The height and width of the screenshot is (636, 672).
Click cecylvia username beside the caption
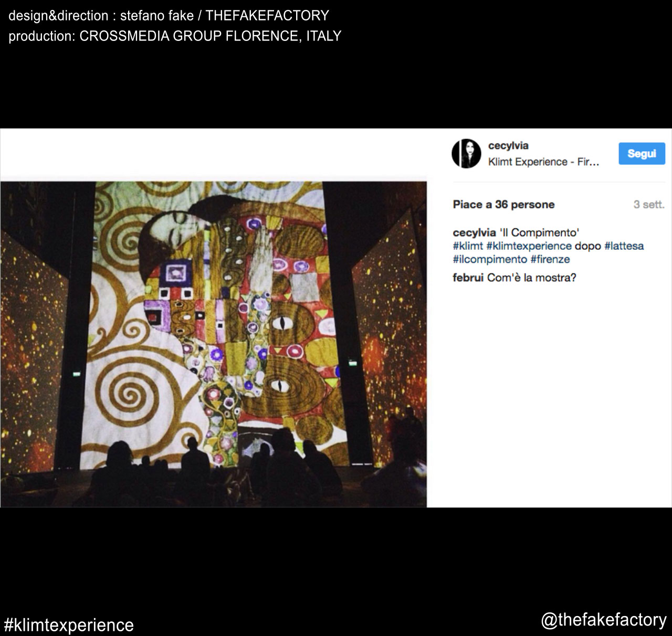click(474, 232)
